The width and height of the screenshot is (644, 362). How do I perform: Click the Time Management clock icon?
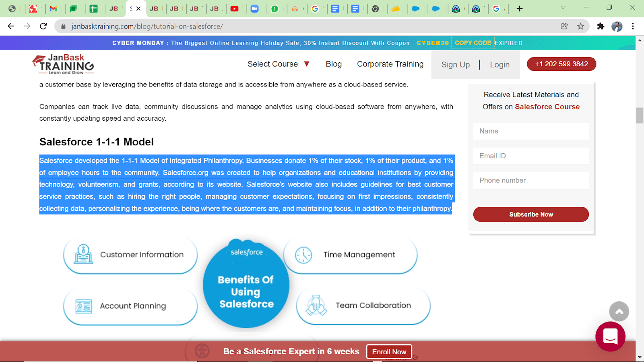click(x=303, y=255)
